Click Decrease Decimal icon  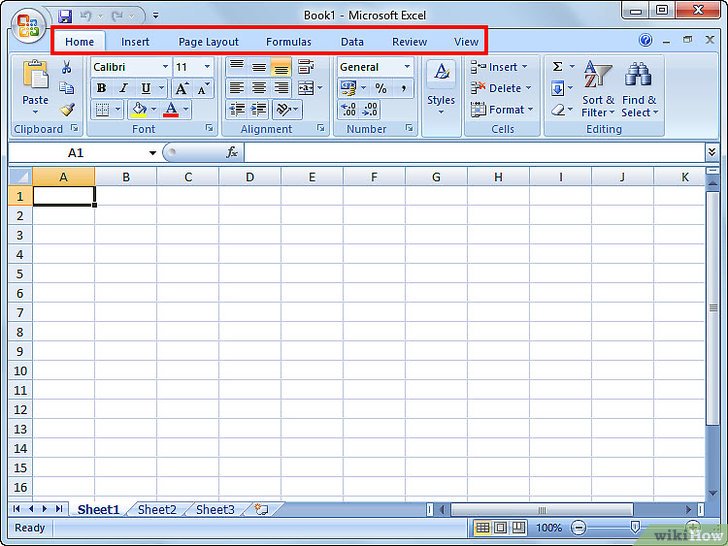click(370, 110)
